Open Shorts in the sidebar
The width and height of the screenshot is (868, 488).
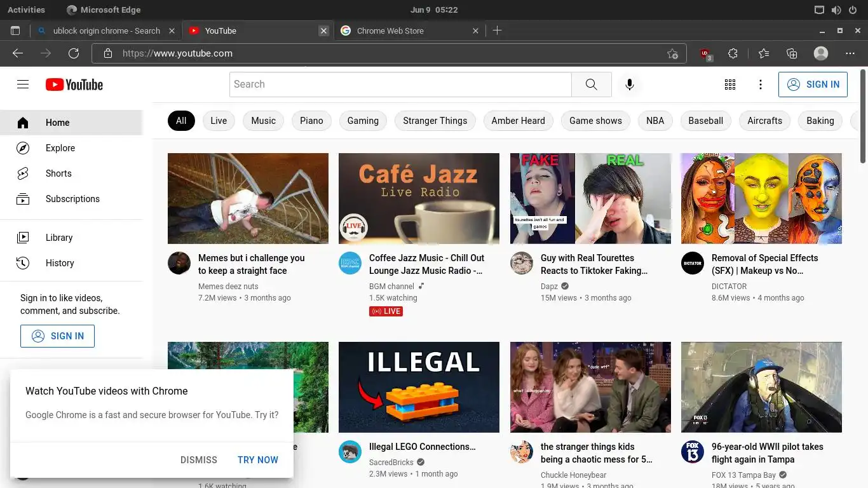tap(71, 173)
